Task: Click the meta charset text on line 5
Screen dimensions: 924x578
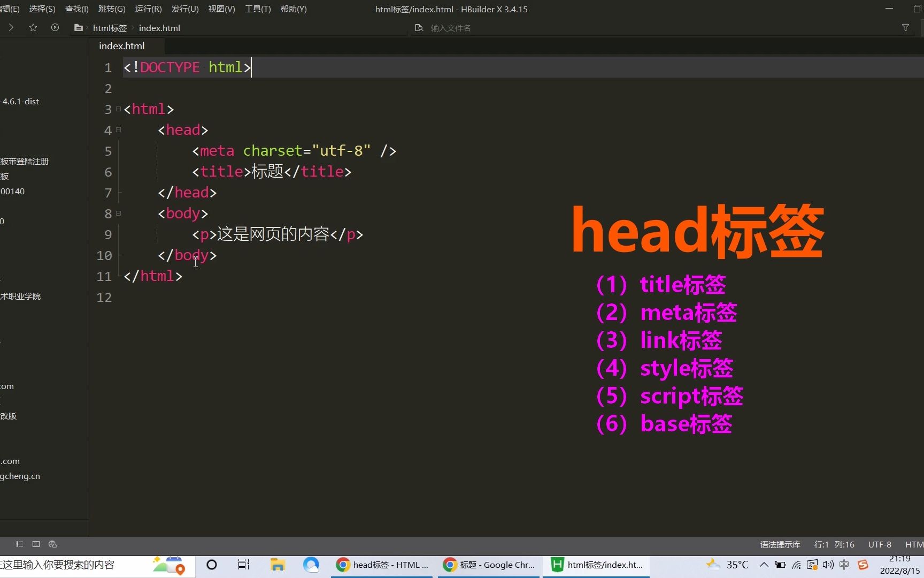Action: click(x=294, y=151)
